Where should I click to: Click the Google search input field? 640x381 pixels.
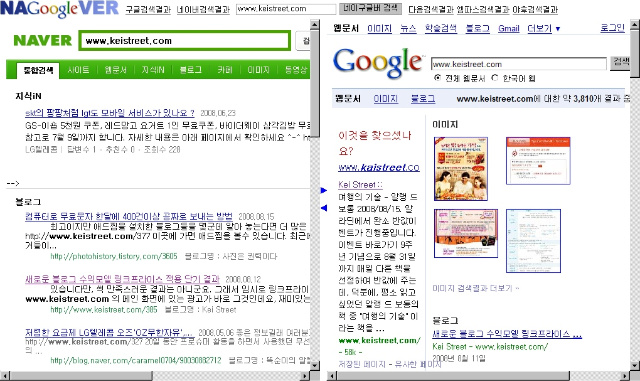(519, 64)
